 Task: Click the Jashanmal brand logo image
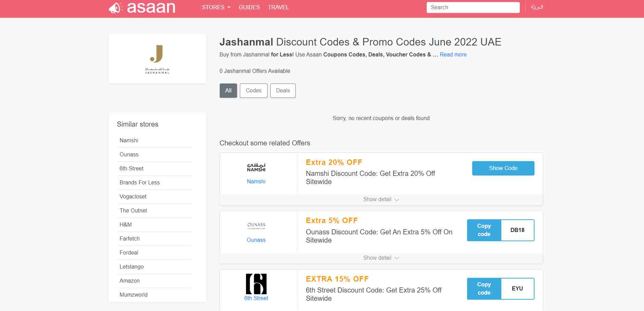click(x=157, y=58)
